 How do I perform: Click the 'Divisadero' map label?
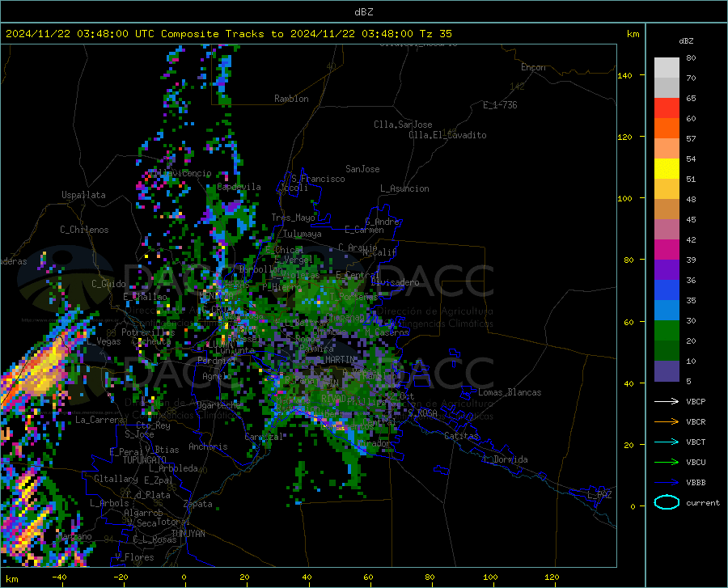[x=395, y=282]
